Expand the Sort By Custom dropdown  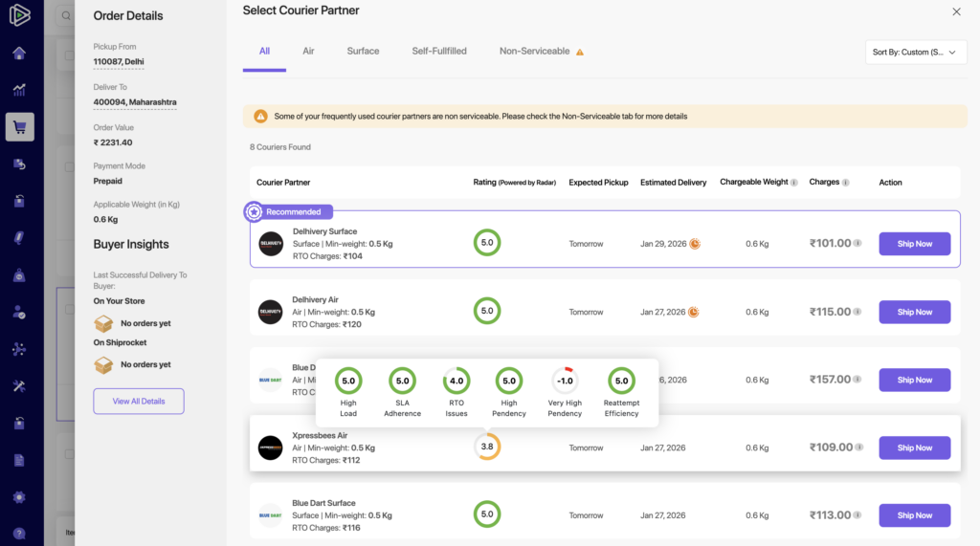(915, 53)
